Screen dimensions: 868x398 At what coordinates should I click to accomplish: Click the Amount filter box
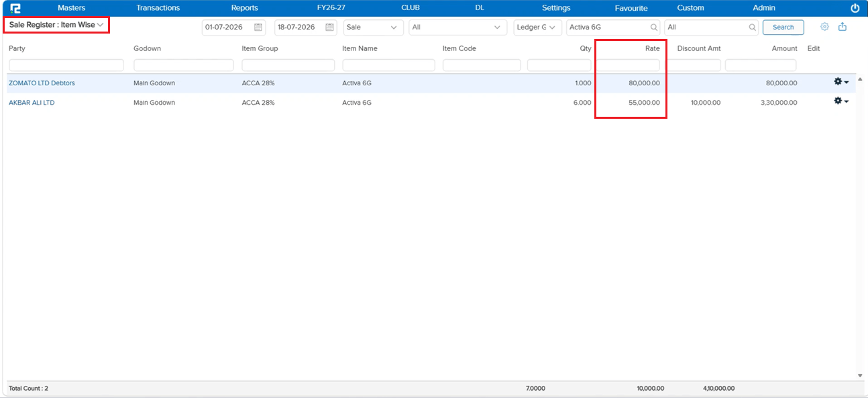pyautogui.click(x=761, y=65)
